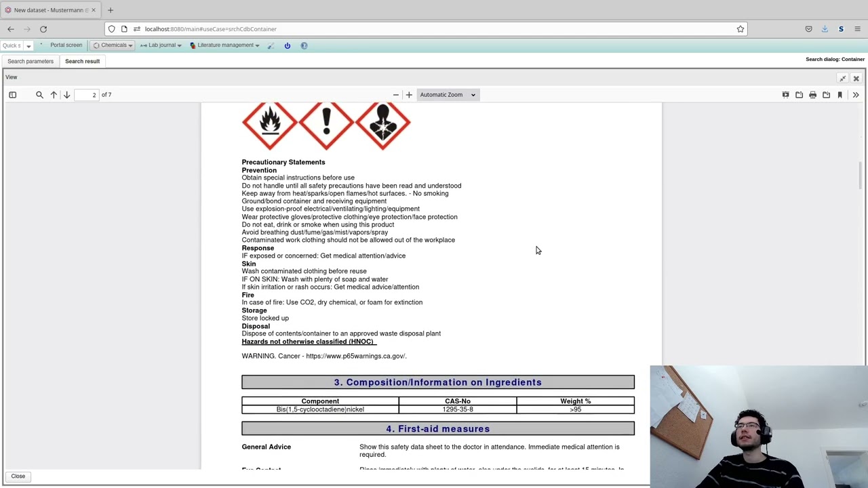Click the current view bookmark icon

click(x=840, y=95)
